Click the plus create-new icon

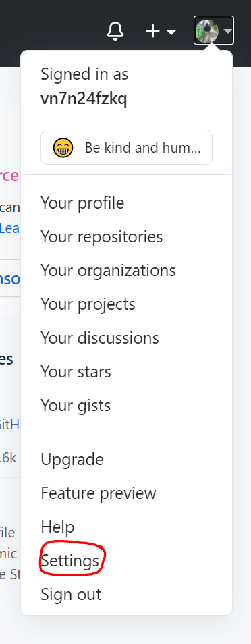[x=152, y=31]
